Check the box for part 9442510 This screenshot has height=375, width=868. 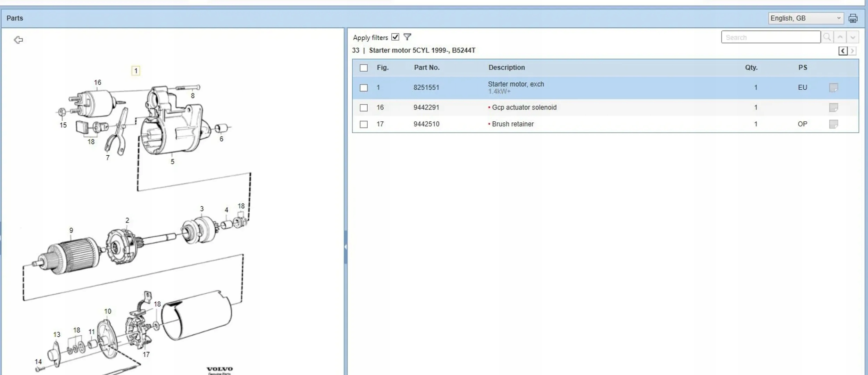(x=364, y=124)
